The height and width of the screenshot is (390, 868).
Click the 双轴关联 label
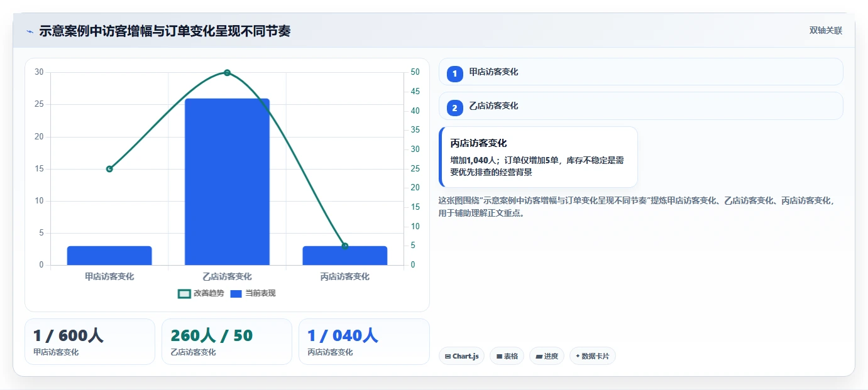(825, 30)
